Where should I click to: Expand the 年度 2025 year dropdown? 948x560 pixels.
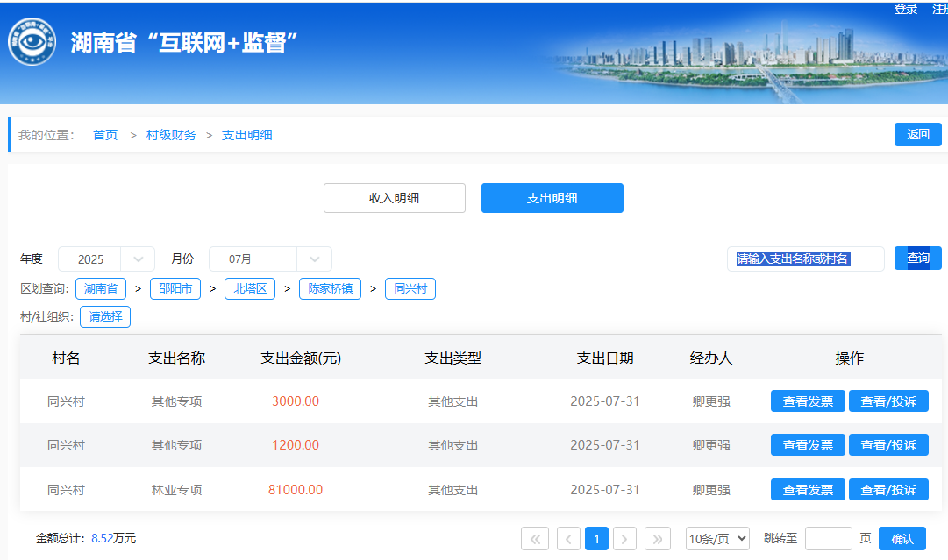pyautogui.click(x=106, y=259)
